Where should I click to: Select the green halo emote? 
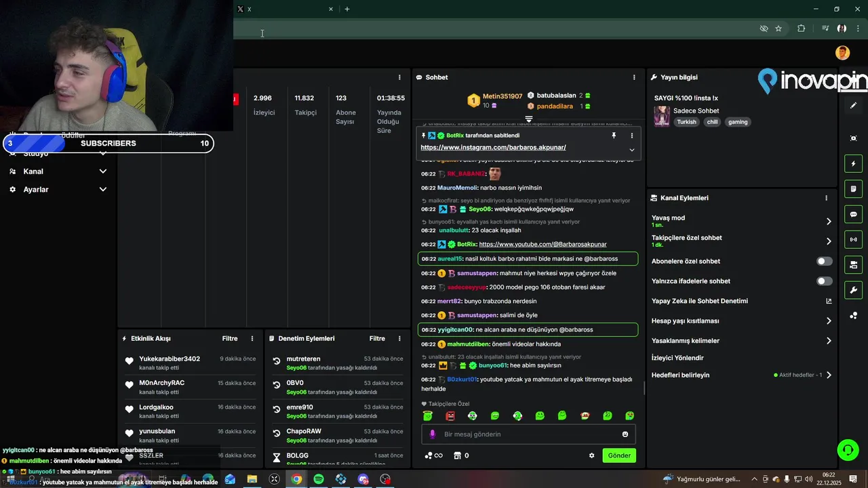pyautogui.click(x=427, y=415)
